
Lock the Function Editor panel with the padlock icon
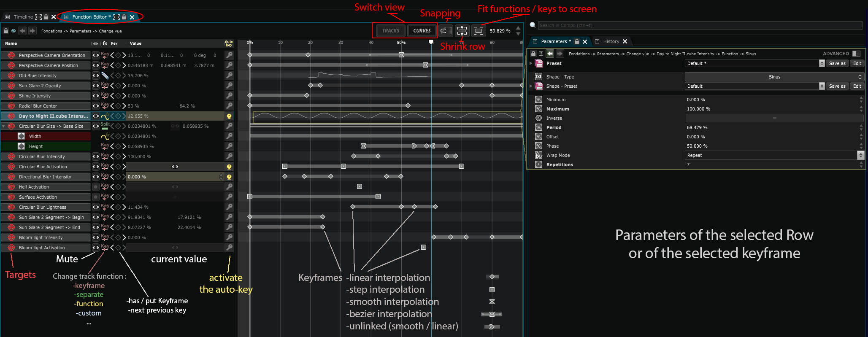point(124,17)
